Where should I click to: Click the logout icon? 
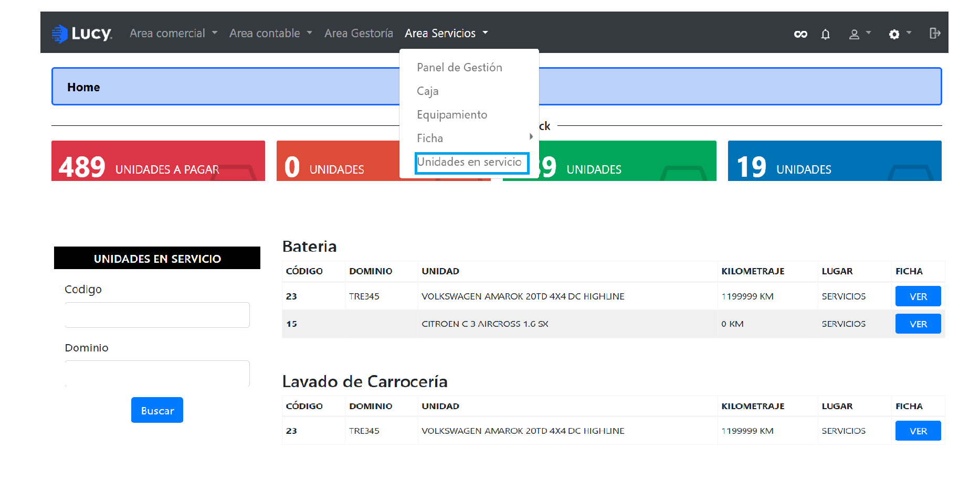[x=935, y=33]
